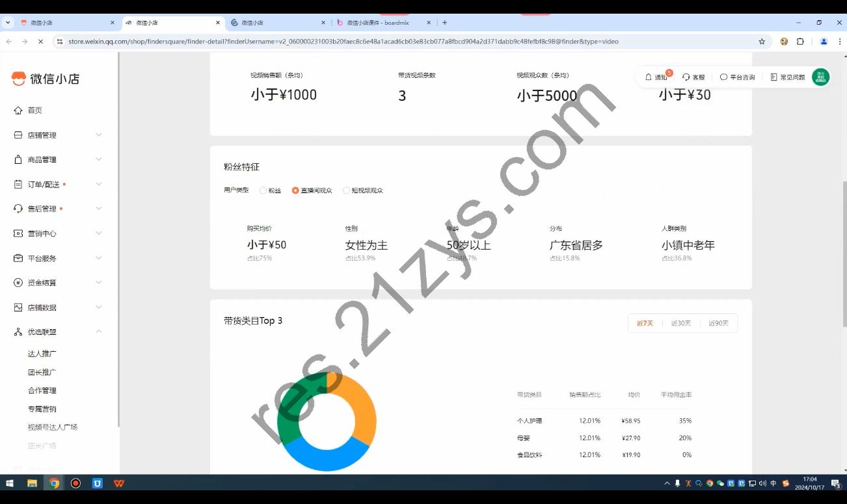
Task: Open WPS app in taskbar
Action: point(119,483)
